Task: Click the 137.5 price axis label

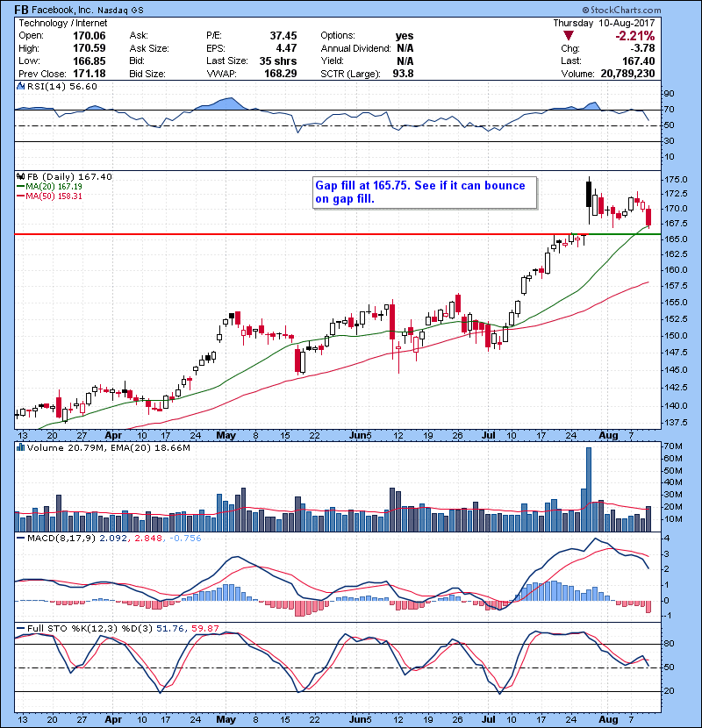Action: [676, 423]
